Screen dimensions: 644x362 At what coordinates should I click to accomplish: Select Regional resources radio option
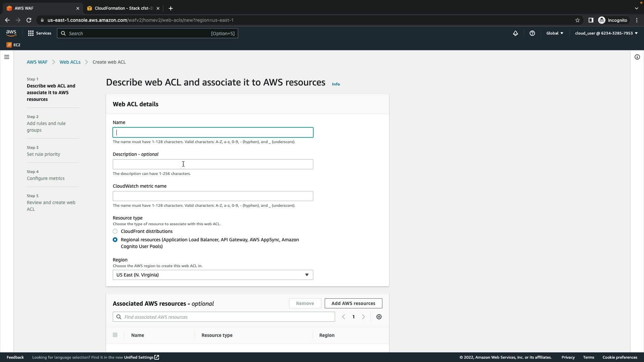pos(115,240)
